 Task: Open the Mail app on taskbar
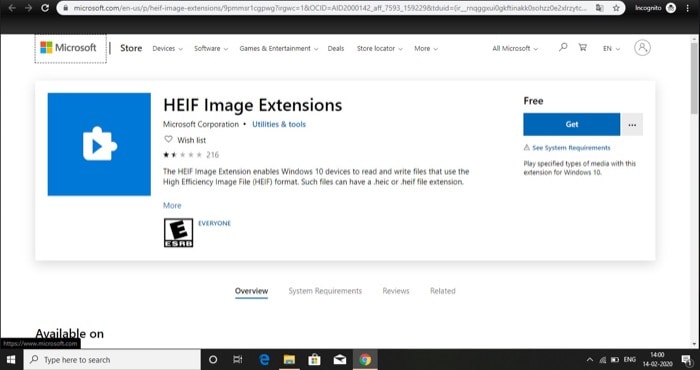[x=340, y=360]
